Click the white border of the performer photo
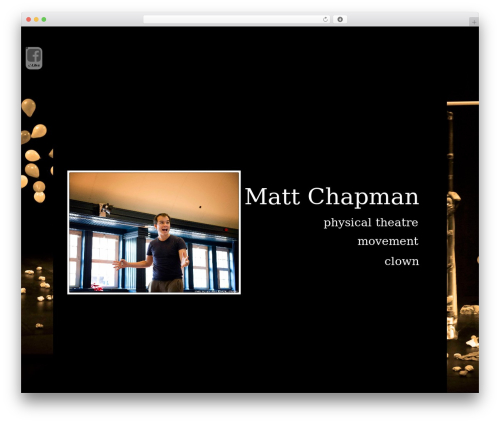500x423 pixels. tap(154, 172)
